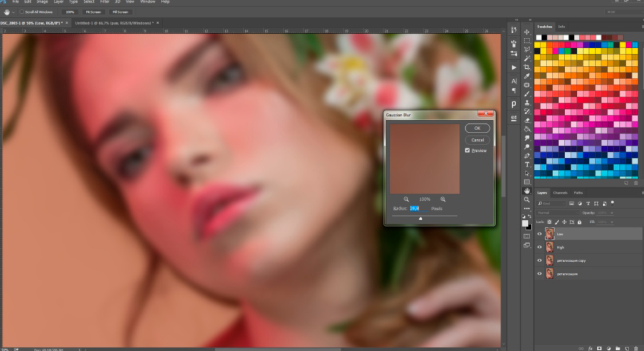
Task: Swap foreground and background colors
Action: click(x=529, y=217)
